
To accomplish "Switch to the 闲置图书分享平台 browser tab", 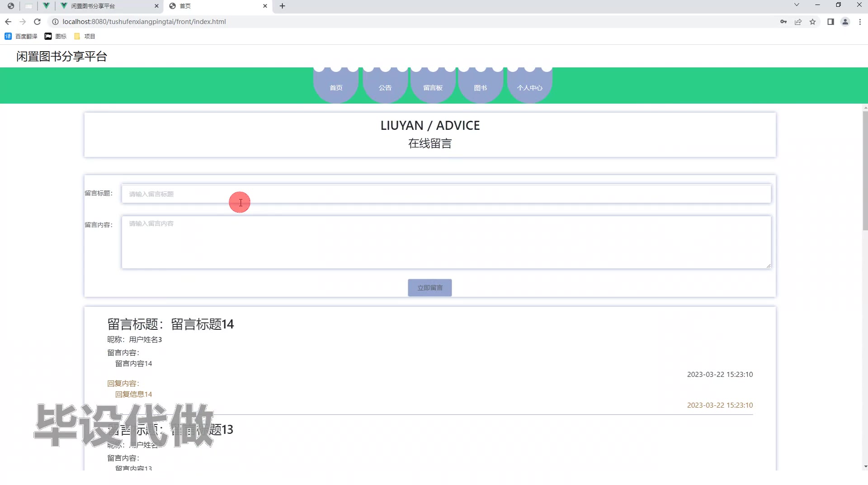I will point(109,6).
